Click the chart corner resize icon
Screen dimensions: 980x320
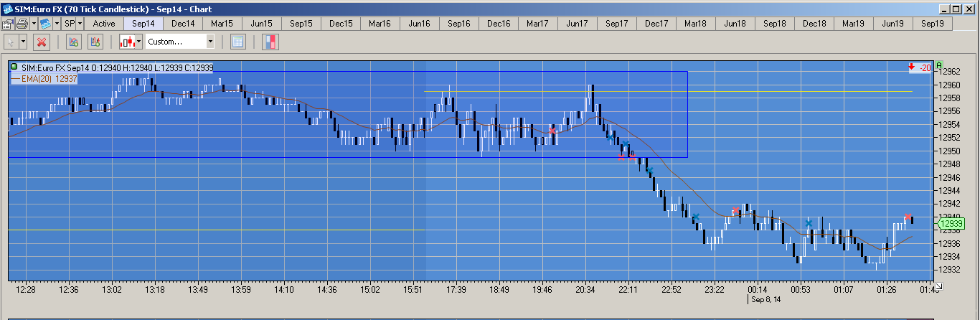click(x=938, y=286)
